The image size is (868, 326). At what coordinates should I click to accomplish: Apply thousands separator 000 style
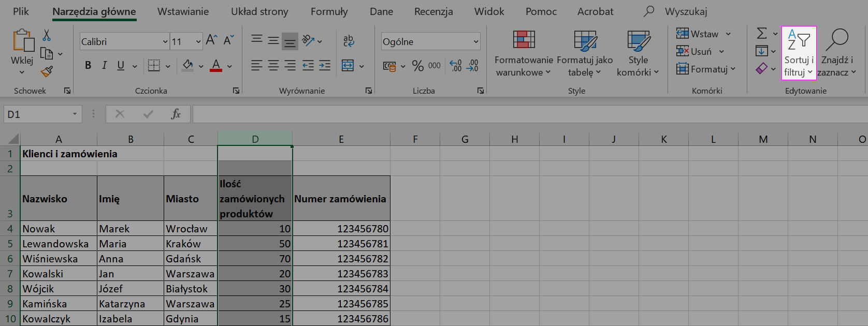pos(434,66)
